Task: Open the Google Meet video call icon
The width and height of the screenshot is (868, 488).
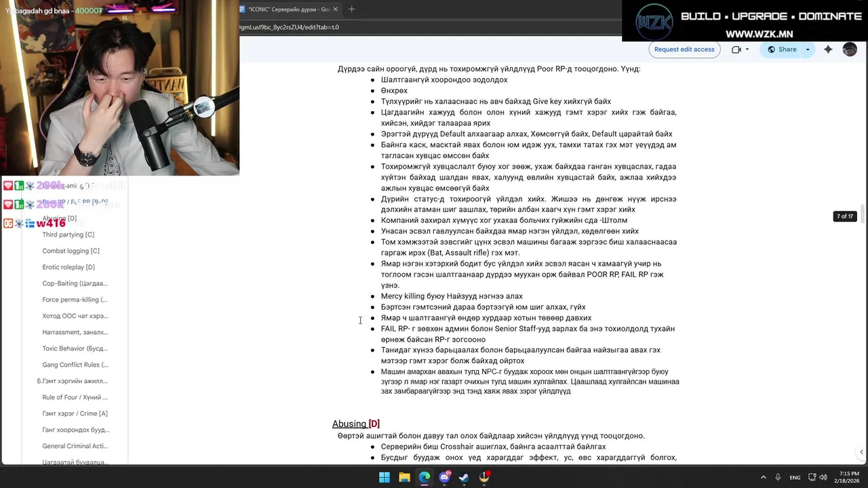Action: coord(736,49)
